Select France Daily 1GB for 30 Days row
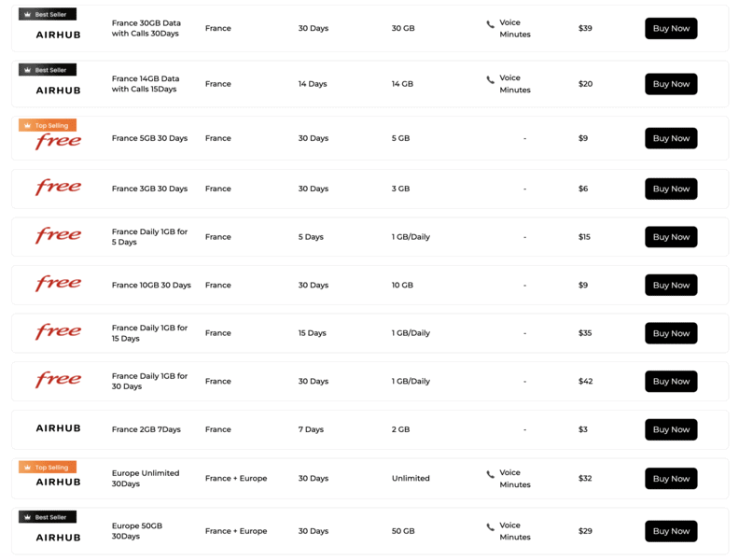The height and width of the screenshot is (560, 739). [369, 381]
